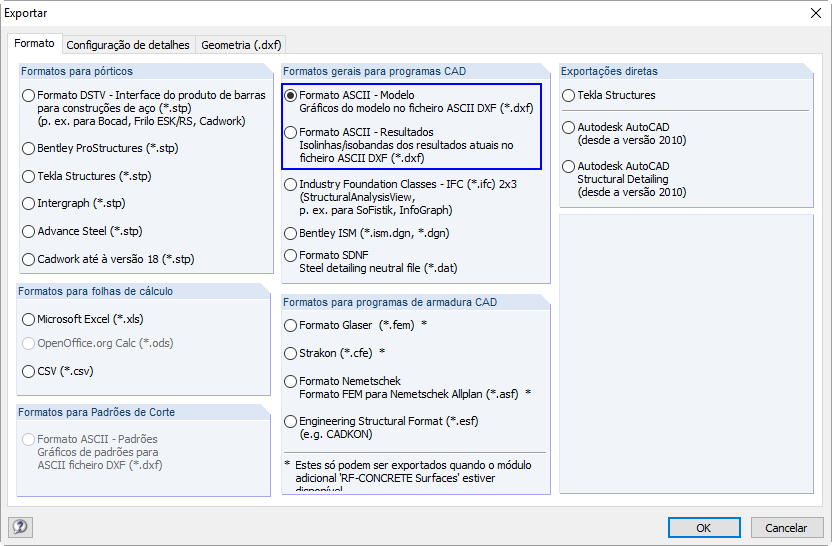Choose Autodesk AutoCAD Structural Detailing export

(x=568, y=167)
